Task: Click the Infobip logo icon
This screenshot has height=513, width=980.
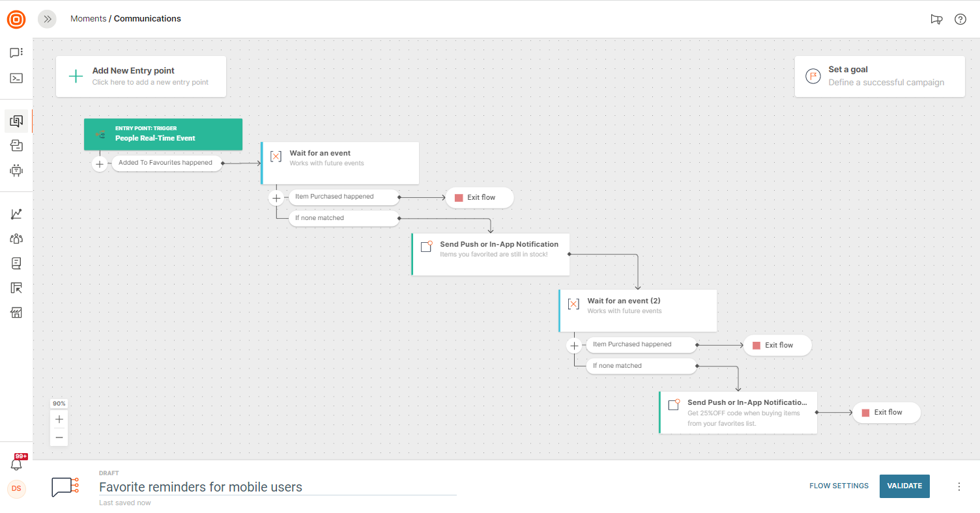Action: [x=16, y=20]
